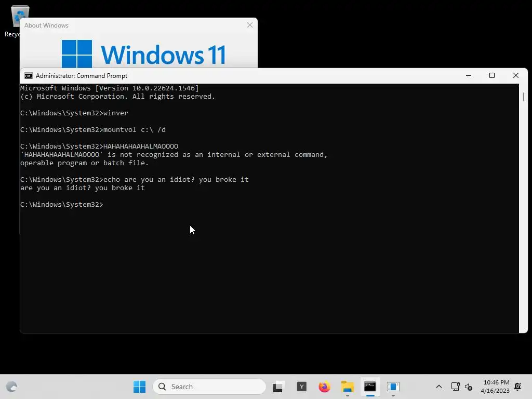The height and width of the screenshot is (399, 532).
Task: Click the 'mountvol c:\ /d' command line
Action: coord(93,129)
